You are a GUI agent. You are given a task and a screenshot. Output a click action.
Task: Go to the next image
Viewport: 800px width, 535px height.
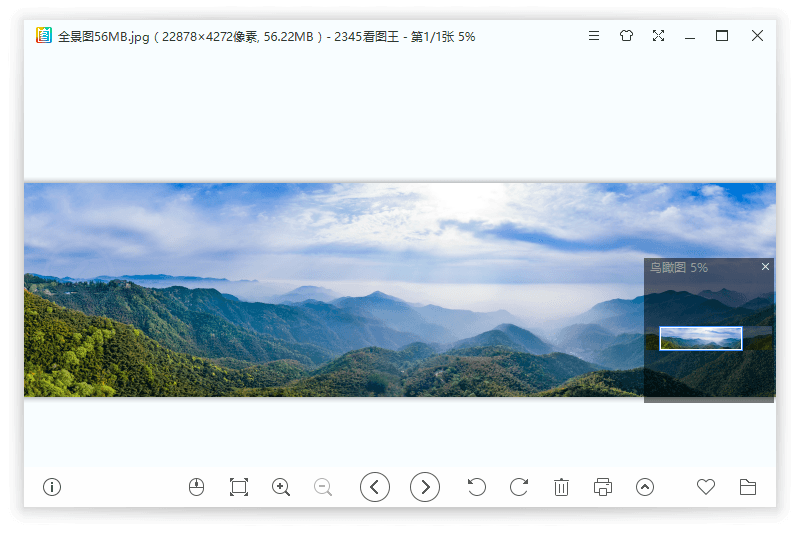point(425,487)
